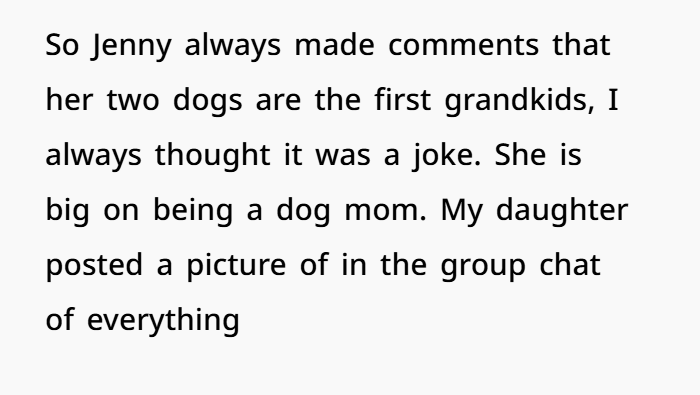This screenshot has width=700, height=395.
Task: Click the word "made" in first line
Action: 334,45
